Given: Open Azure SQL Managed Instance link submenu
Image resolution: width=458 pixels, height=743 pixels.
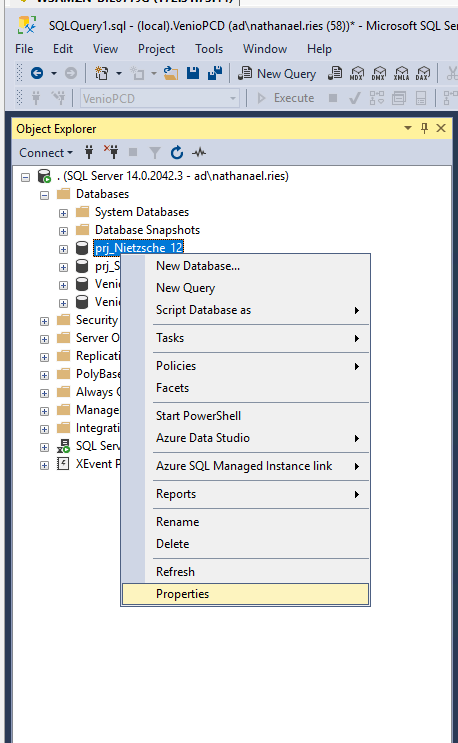Looking at the screenshot, I should point(245,466).
